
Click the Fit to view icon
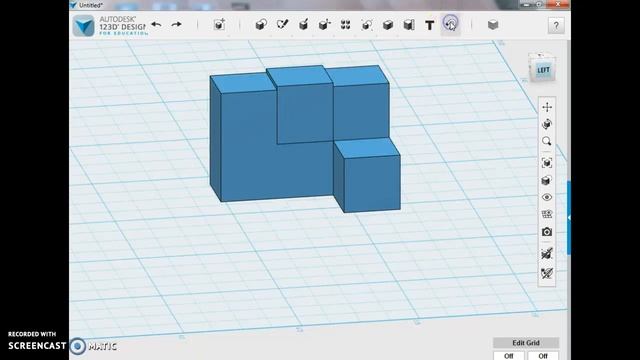point(547,163)
